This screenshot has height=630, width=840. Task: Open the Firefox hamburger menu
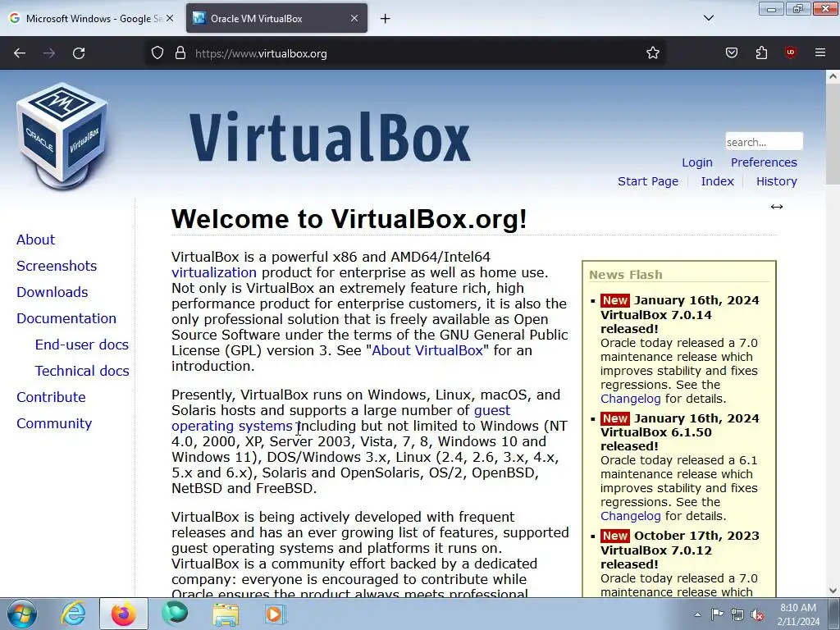pyautogui.click(x=820, y=52)
